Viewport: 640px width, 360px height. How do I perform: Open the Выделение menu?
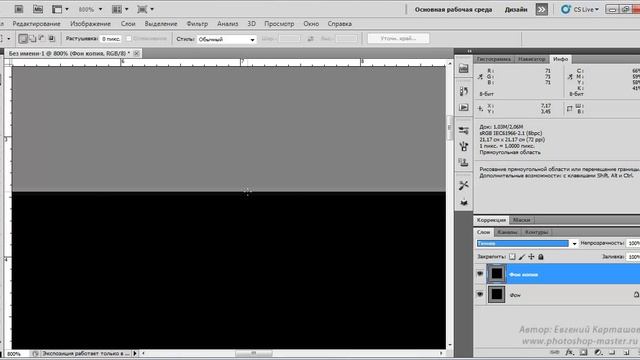(161, 24)
